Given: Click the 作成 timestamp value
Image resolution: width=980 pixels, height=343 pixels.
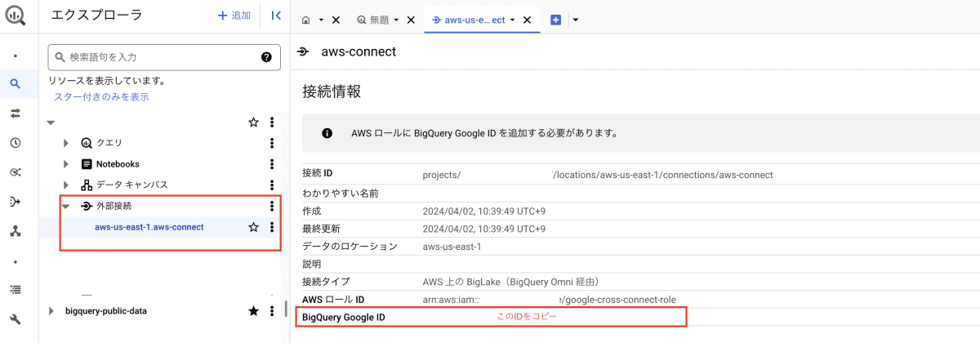Looking at the screenshot, I should 484,211.
